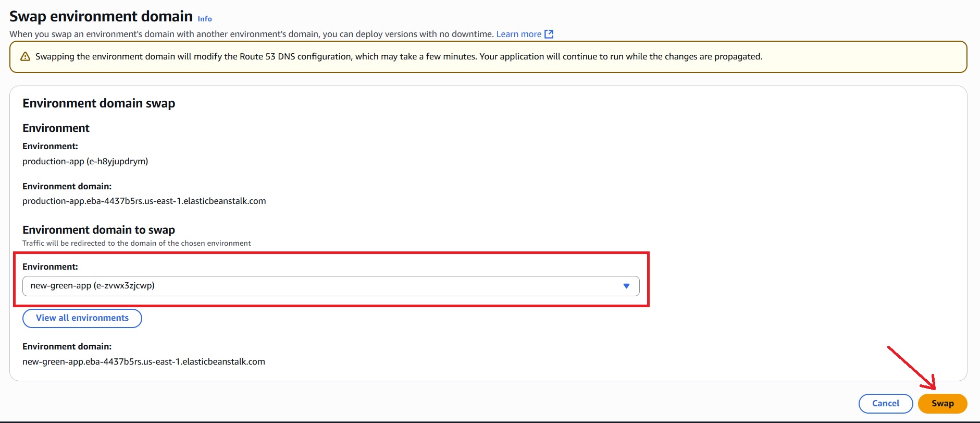The image size is (980, 423).
Task: Click the Environment domain label above new-green-app URL
Action: 67,346
